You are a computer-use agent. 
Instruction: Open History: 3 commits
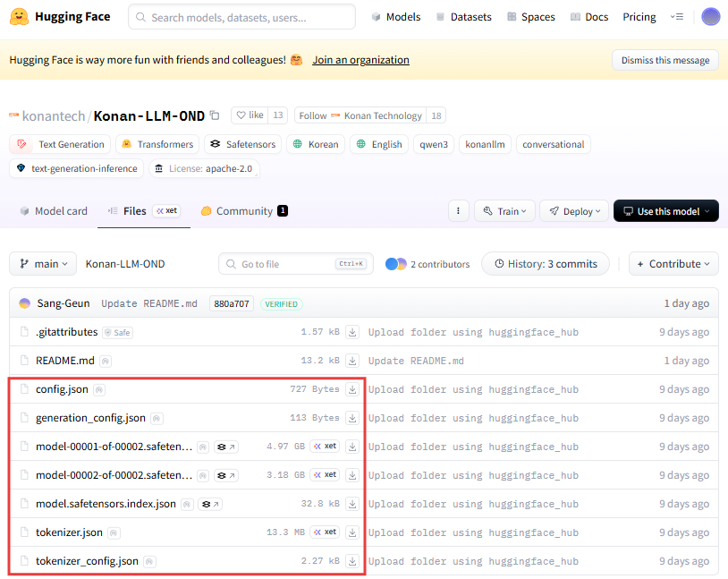(546, 264)
